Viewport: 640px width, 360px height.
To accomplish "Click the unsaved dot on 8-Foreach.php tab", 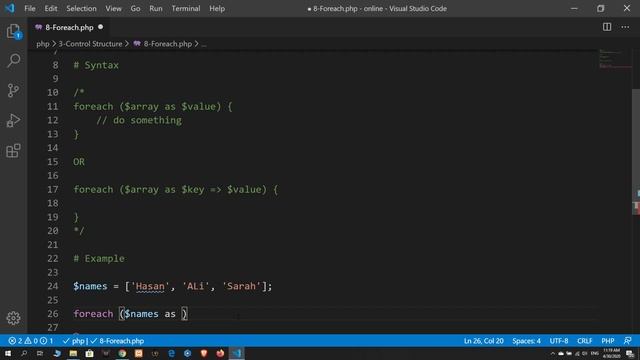I will pos(100,27).
